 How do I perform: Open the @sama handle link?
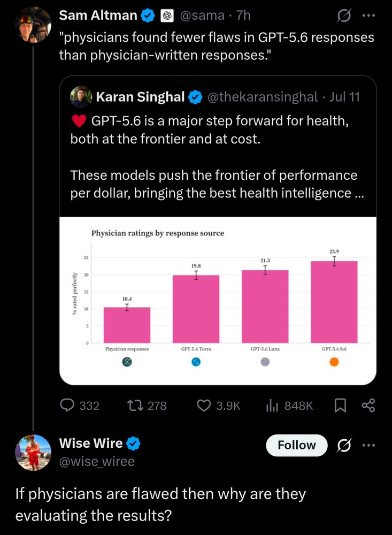pos(202,16)
